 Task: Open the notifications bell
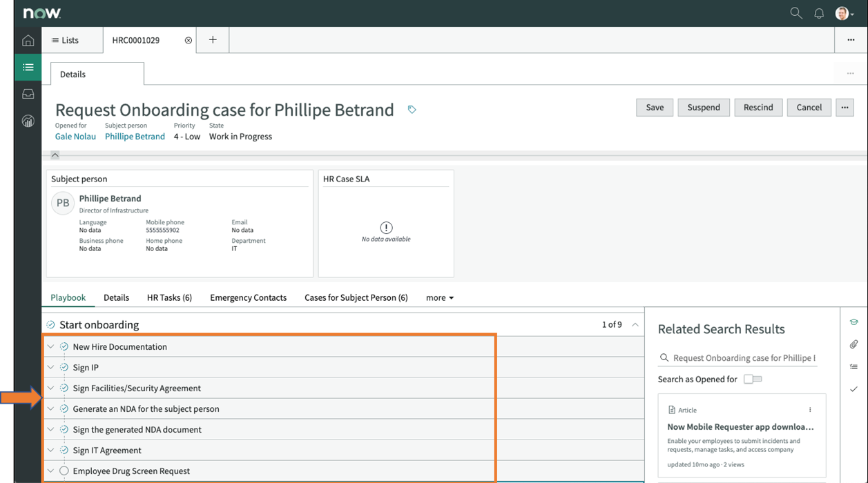tap(819, 13)
